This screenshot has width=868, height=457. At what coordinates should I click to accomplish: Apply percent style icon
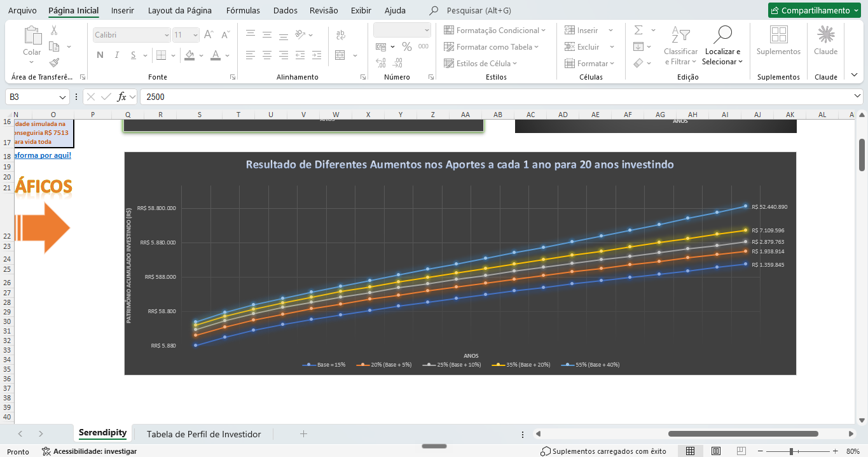(x=407, y=46)
